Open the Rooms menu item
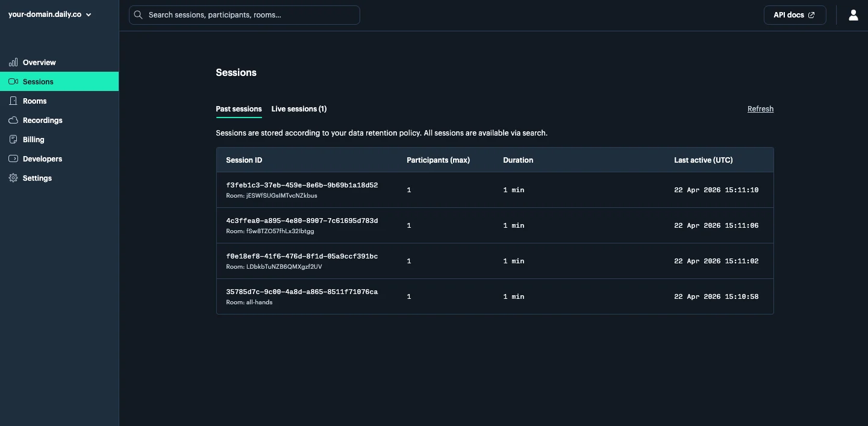The height and width of the screenshot is (426, 868). tap(59, 101)
